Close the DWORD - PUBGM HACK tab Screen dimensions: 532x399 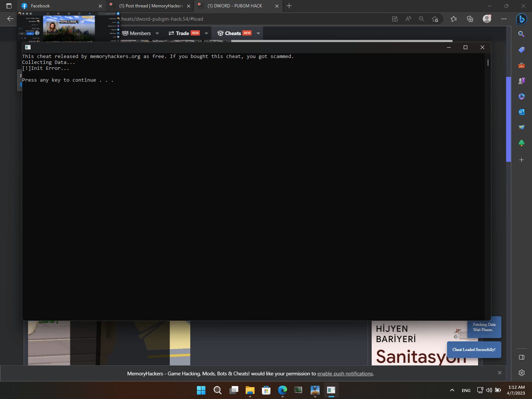click(x=277, y=6)
